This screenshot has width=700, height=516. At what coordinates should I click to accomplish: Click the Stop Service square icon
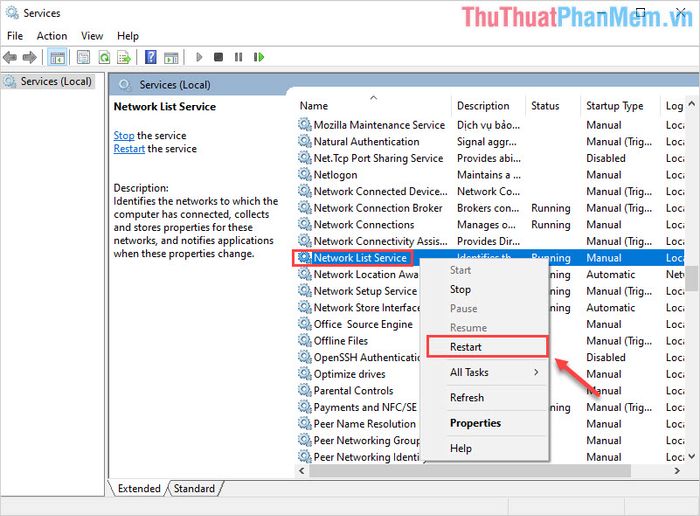[218, 57]
